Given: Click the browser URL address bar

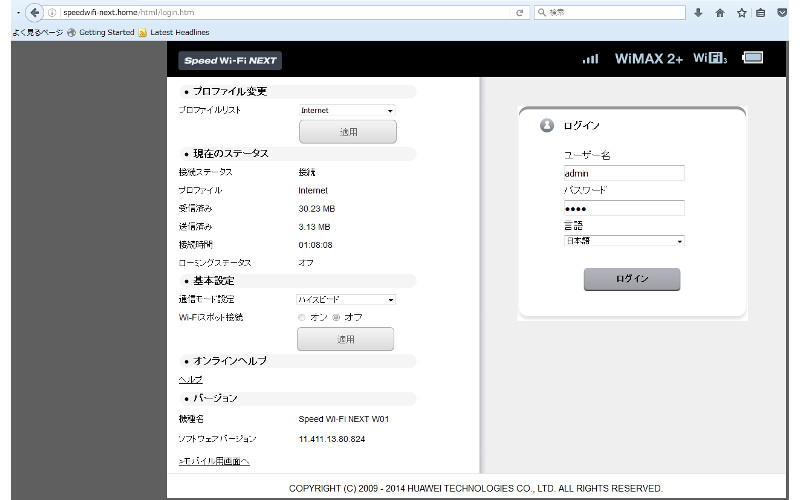Looking at the screenshot, I should click(286, 12).
